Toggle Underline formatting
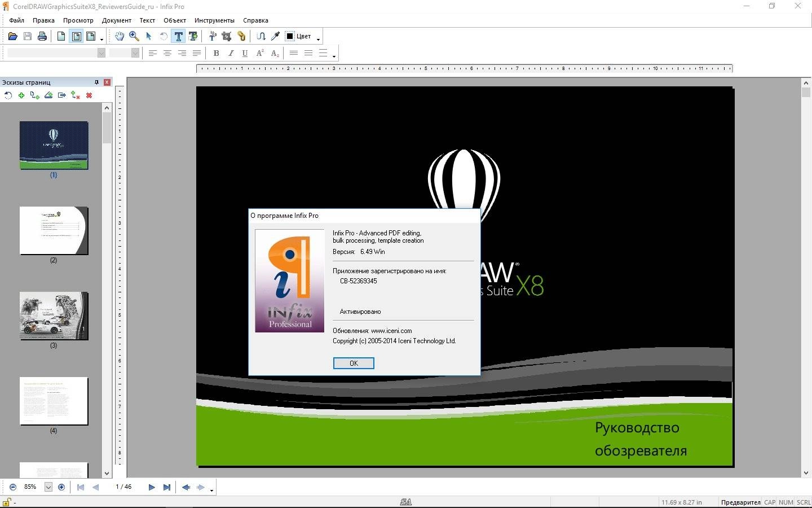The width and height of the screenshot is (812, 508). pos(245,53)
